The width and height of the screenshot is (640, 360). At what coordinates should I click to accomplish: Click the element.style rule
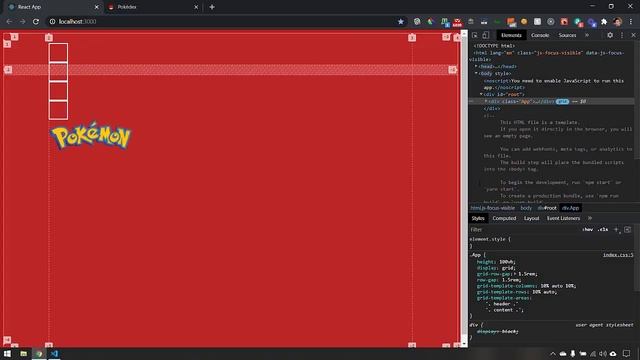pyautogui.click(x=490, y=239)
